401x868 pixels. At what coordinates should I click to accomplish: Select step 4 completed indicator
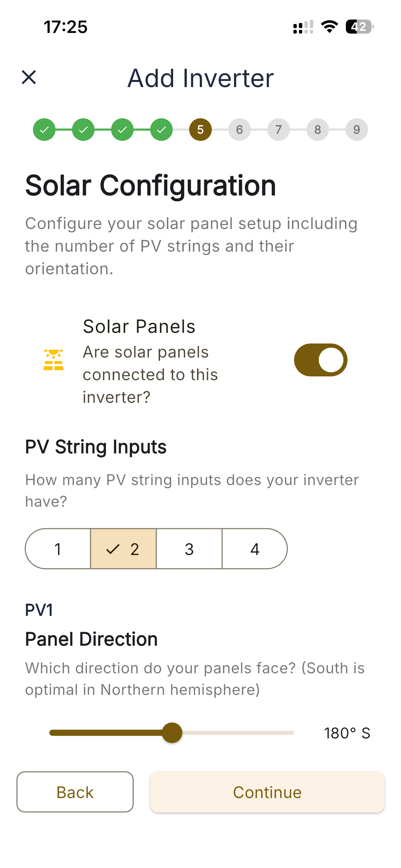[x=161, y=130]
